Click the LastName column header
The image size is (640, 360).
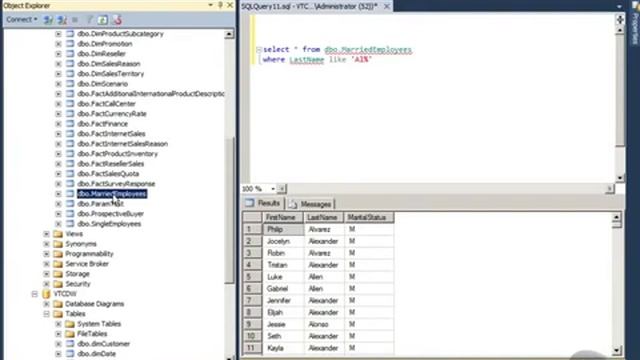[324, 218]
